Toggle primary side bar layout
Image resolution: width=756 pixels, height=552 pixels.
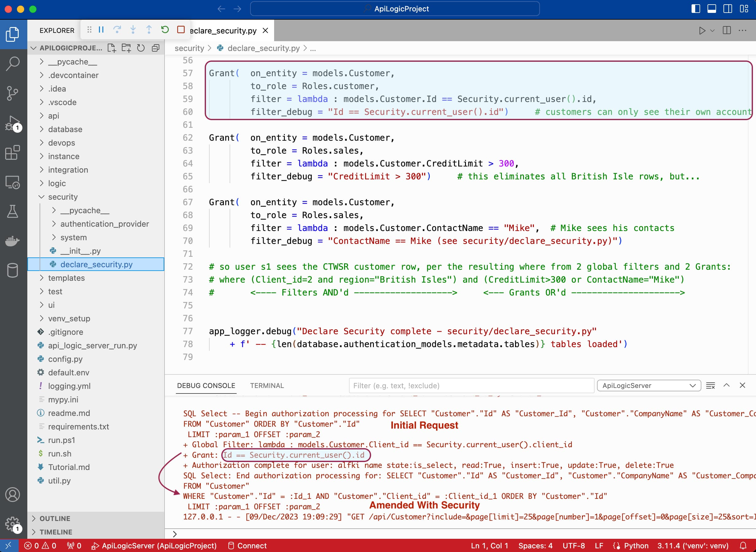coord(696,9)
